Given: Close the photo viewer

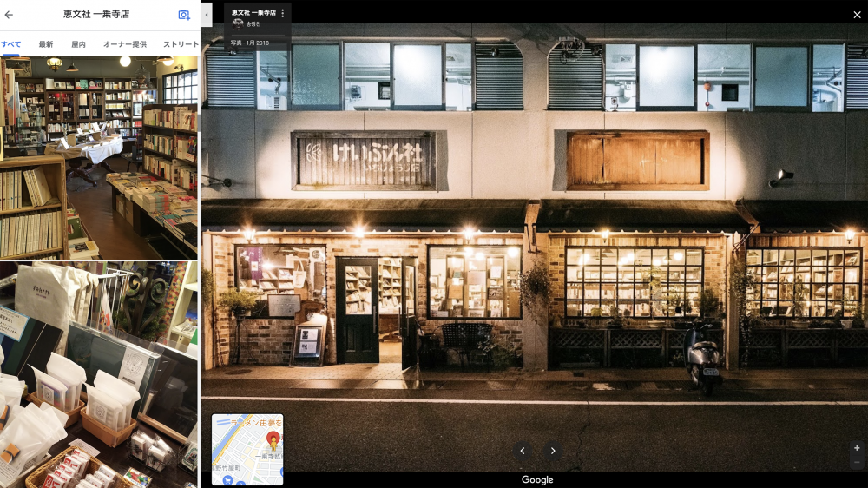Looking at the screenshot, I should (x=857, y=15).
